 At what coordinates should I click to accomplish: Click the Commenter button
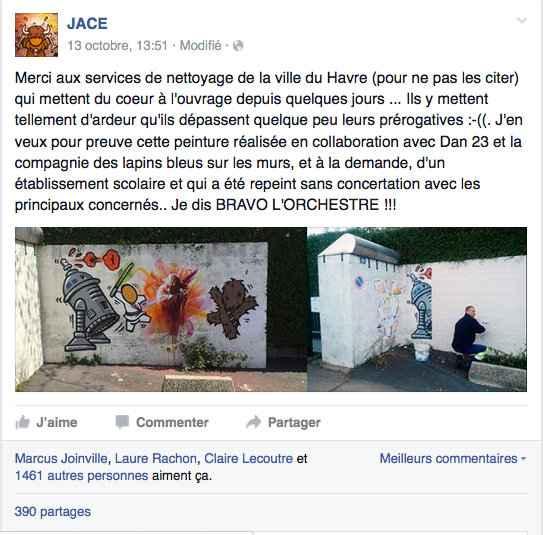click(x=162, y=422)
